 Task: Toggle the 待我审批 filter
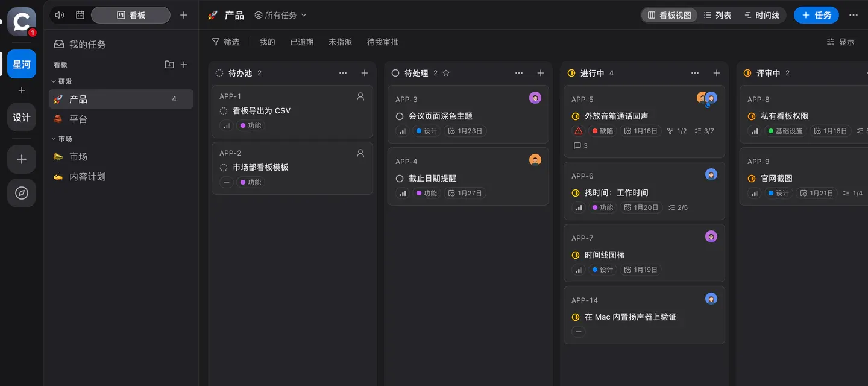[x=383, y=42]
